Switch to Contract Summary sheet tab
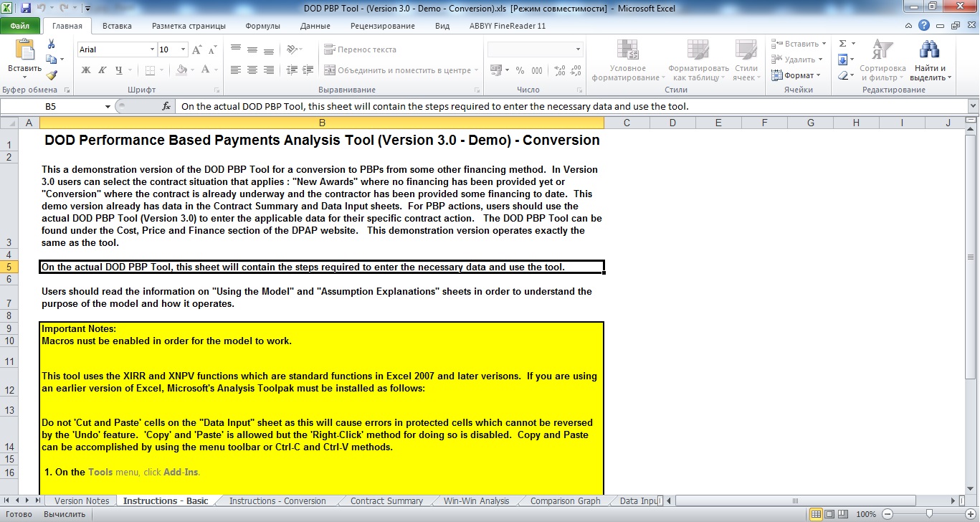Viewport: 980px width, 522px height. (386, 501)
